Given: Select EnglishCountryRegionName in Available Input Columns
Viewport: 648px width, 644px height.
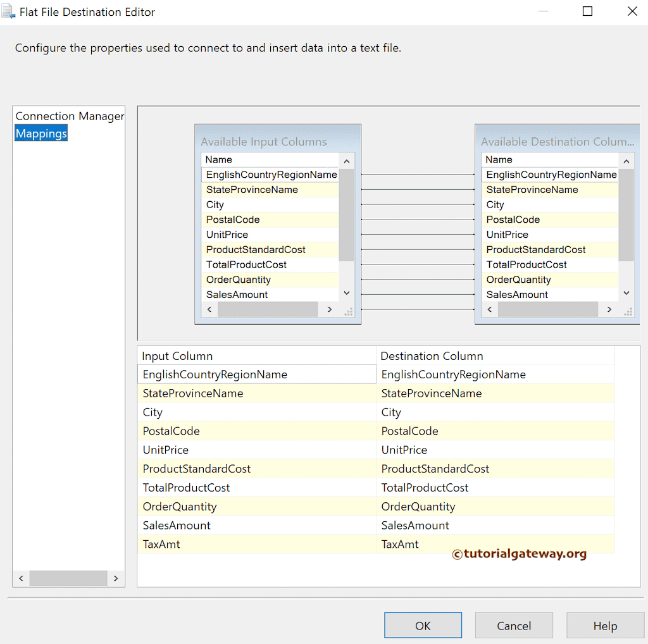Looking at the screenshot, I should (270, 174).
